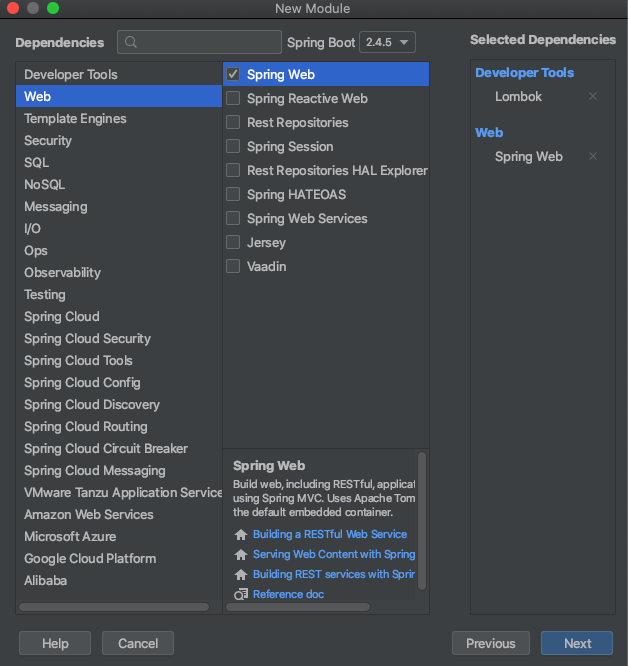Select the SQL category
Viewport: 628px width, 666px height.
tap(119, 162)
